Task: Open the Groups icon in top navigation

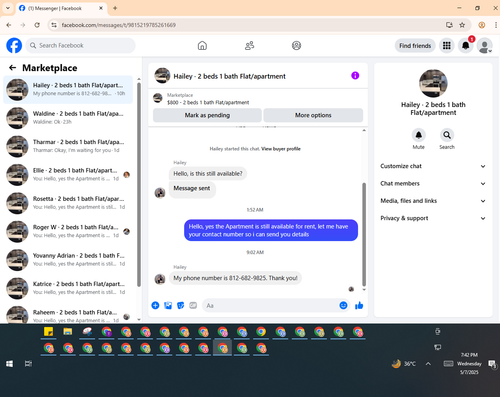Action: [x=296, y=45]
